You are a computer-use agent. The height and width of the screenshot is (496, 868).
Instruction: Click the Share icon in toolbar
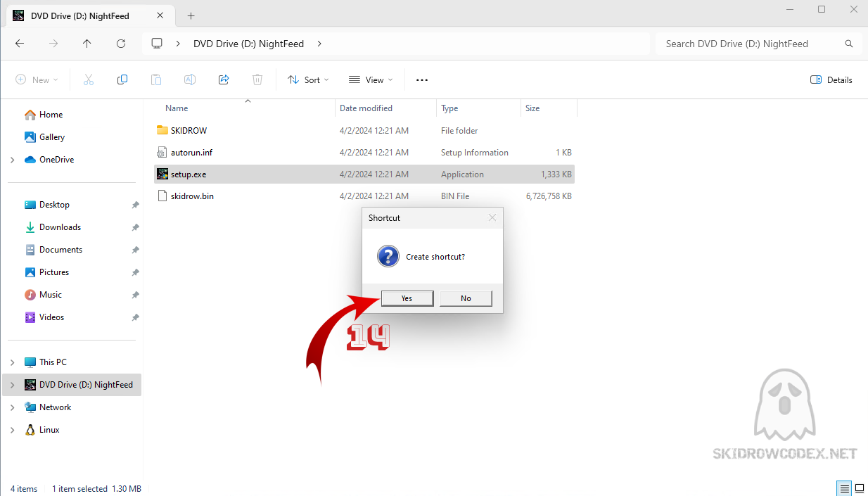224,80
